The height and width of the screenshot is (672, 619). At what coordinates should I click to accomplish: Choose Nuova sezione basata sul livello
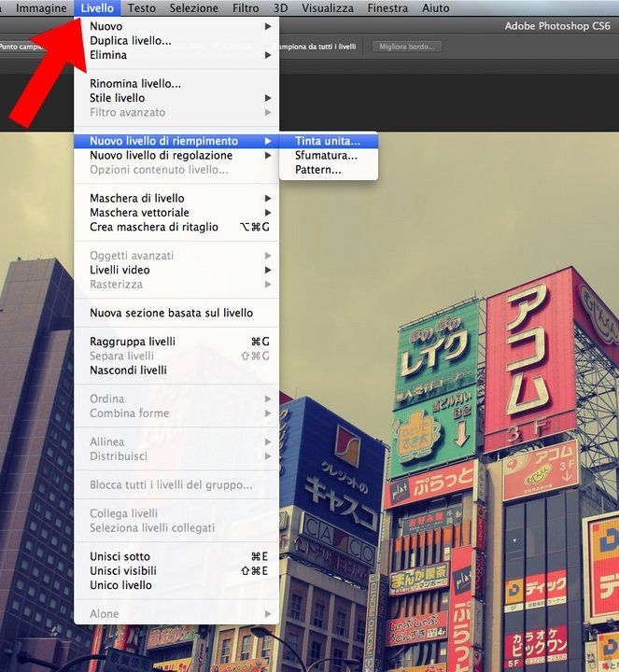[176, 313]
